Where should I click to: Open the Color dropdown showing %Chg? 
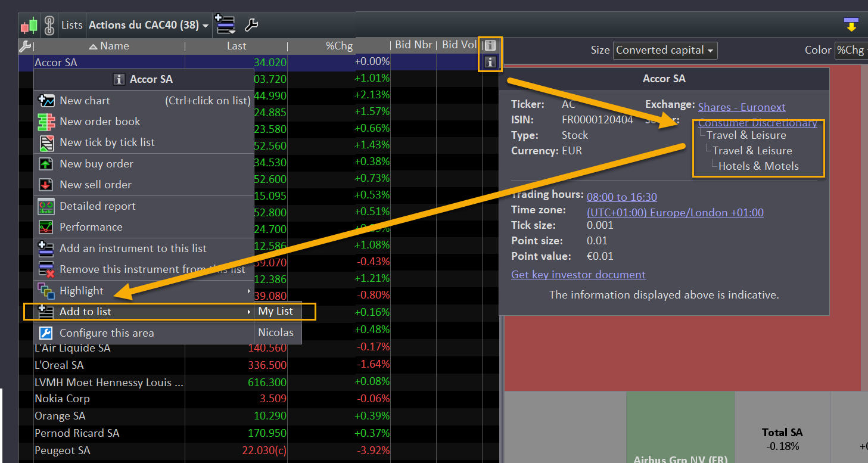tap(851, 51)
